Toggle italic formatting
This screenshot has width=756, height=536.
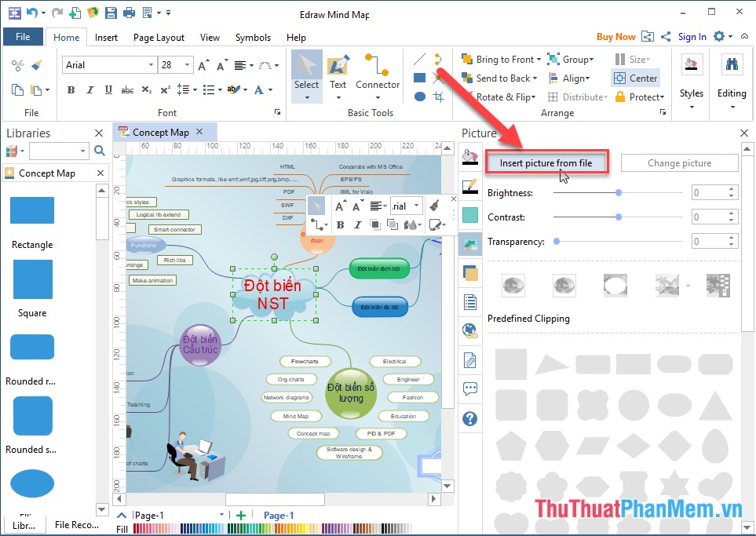point(89,89)
